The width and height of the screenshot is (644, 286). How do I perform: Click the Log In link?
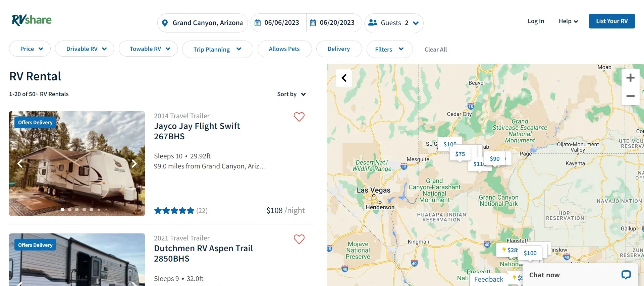(x=536, y=21)
